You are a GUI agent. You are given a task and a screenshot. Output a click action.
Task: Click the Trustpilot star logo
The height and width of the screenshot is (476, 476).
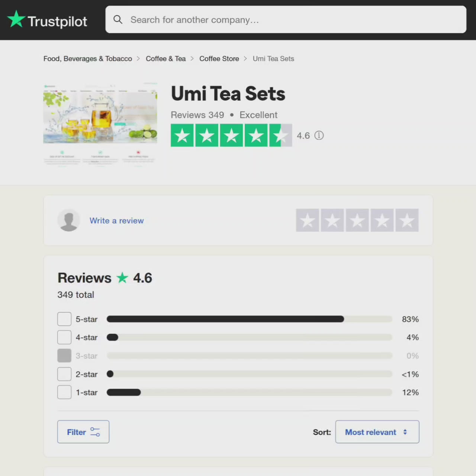[x=16, y=19]
